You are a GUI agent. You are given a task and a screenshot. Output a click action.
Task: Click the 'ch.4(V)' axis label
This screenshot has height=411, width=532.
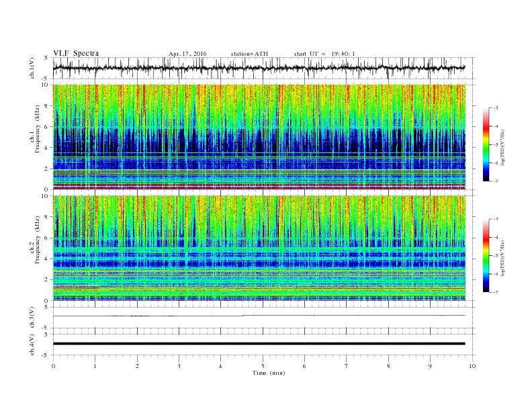(32, 345)
